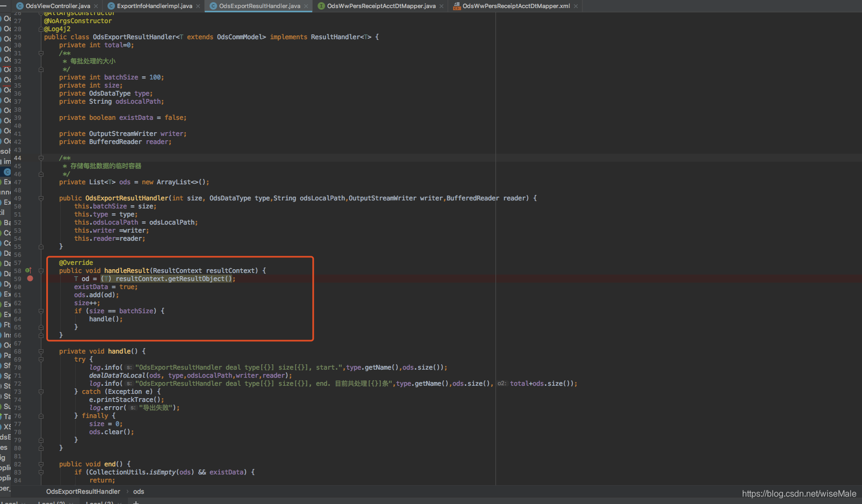Screen dimensions: 862x504
Task: Click the fold end marker at line 55
Action: tap(41, 247)
